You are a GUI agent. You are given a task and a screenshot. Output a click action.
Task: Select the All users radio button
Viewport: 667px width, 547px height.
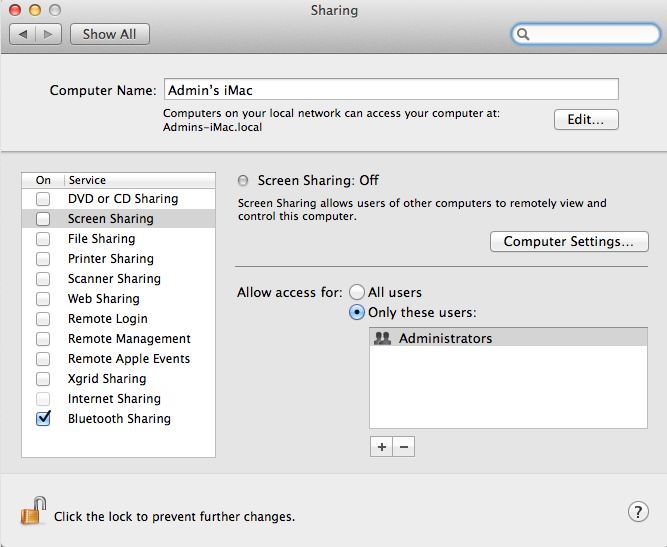pyautogui.click(x=357, y=293)
